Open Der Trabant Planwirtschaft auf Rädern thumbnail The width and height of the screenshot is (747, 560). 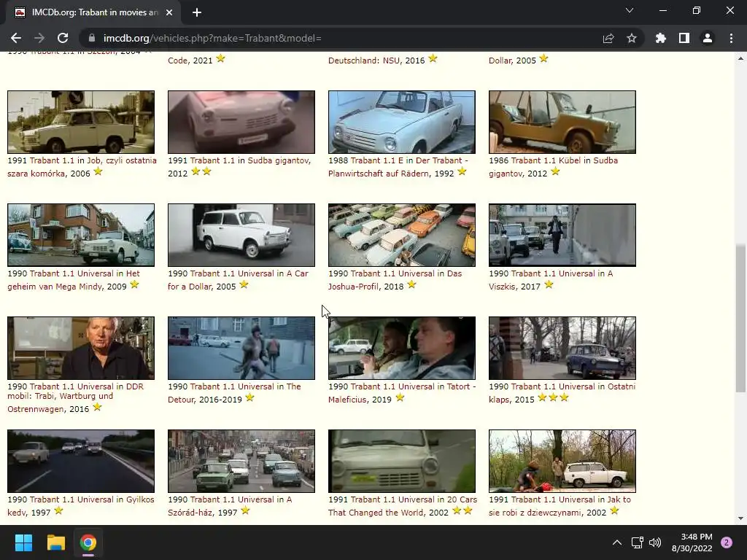coord(402,122)
